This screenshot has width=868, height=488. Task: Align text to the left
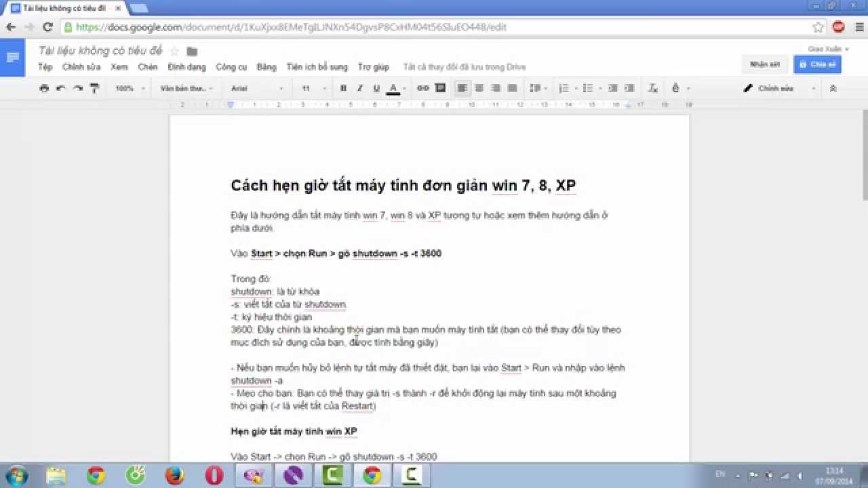pyautogui.click(x=462, y=88)
